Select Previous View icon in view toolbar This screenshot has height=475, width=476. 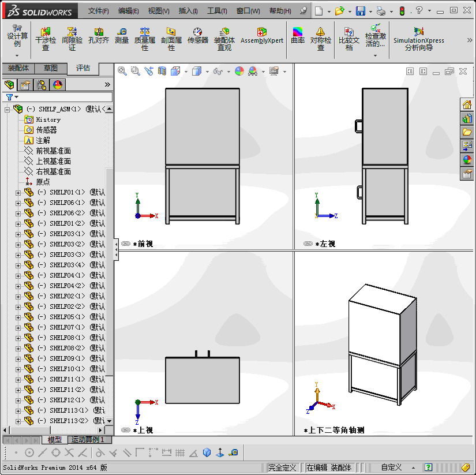pyautogui.click(x=149, y=71)
